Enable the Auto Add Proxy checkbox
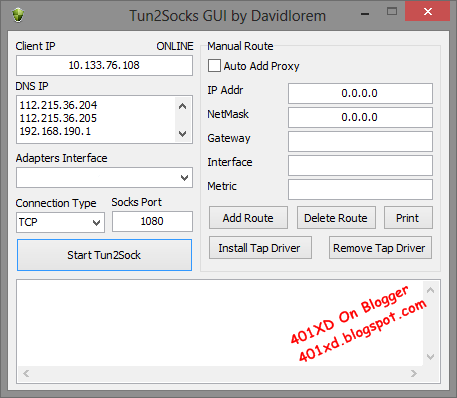457x398 pixels. click(x=214, y=66)
